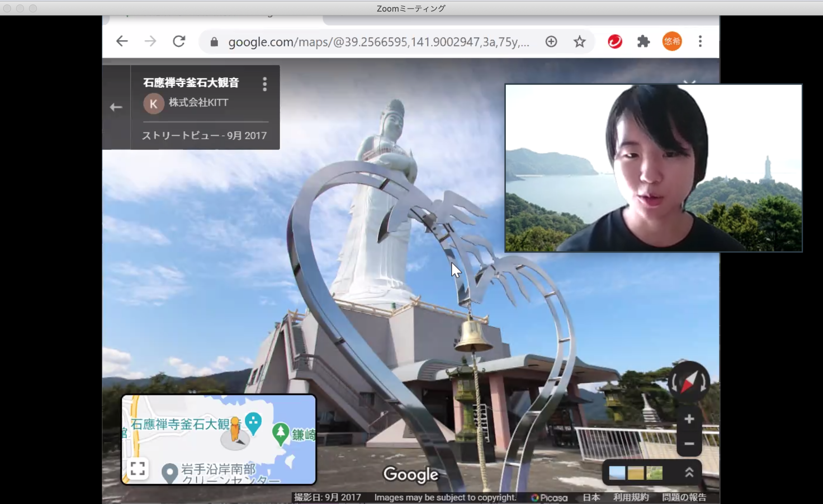Open the orange 悠希 profile avatar

(x=672, y=41)
